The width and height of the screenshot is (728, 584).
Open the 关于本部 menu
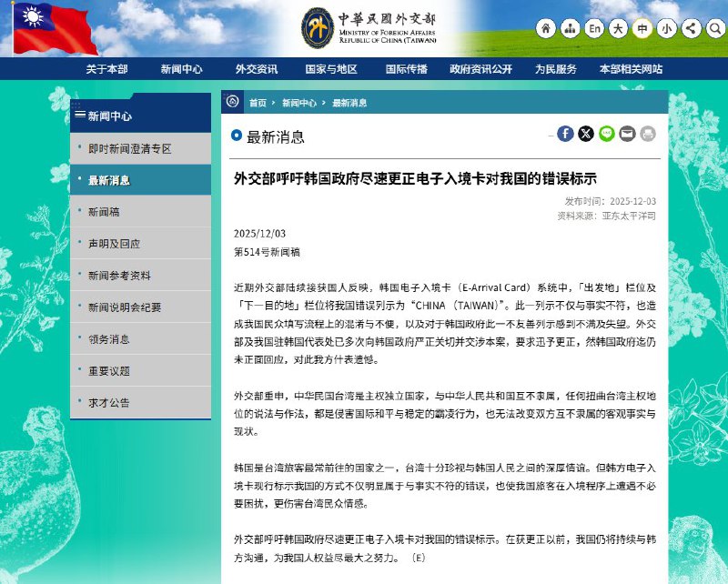tap(106, 69)
